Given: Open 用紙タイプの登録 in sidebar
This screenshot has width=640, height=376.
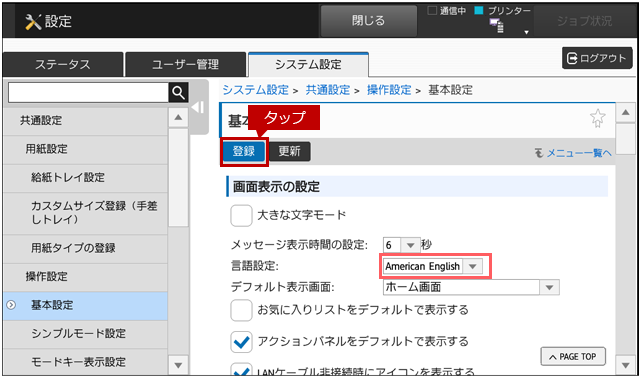Looking at the screenshot, I should [85, 248].
